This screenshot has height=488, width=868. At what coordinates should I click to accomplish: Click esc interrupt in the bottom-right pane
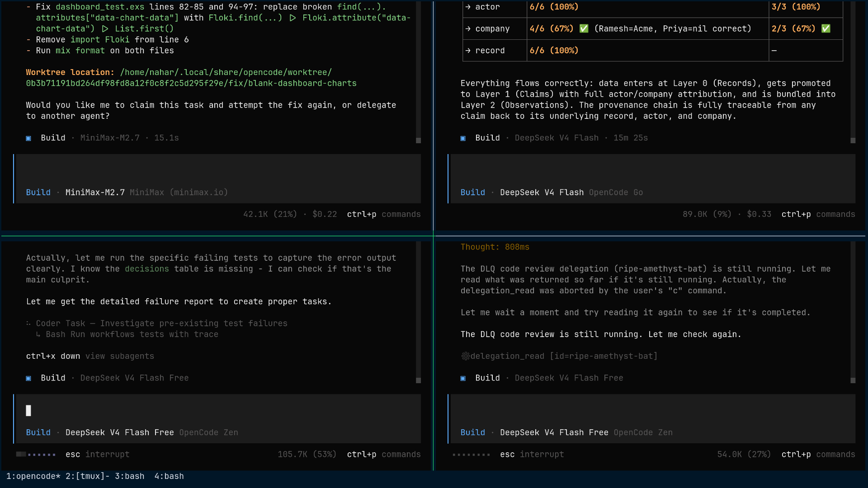coord(532,454)
